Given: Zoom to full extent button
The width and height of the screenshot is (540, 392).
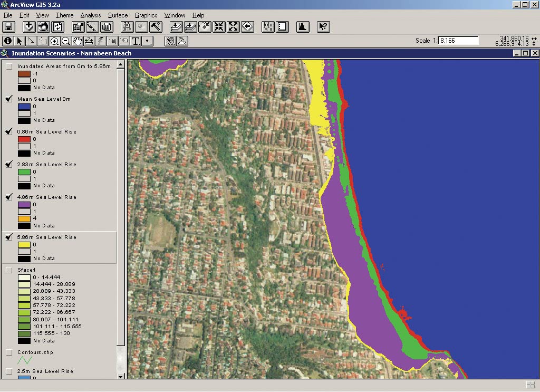Looking at the screenshot, I should click(x=176, y=27).
